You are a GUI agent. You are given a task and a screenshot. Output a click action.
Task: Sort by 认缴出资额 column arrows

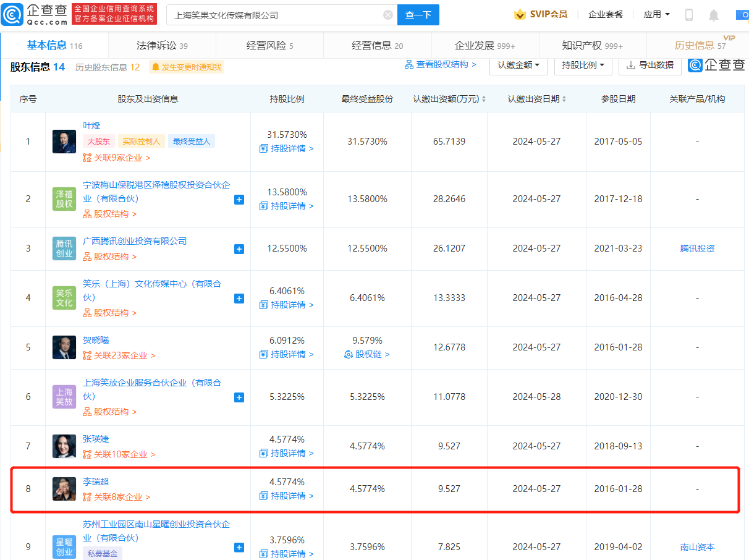pyautogui.click(x=484, y=99)
